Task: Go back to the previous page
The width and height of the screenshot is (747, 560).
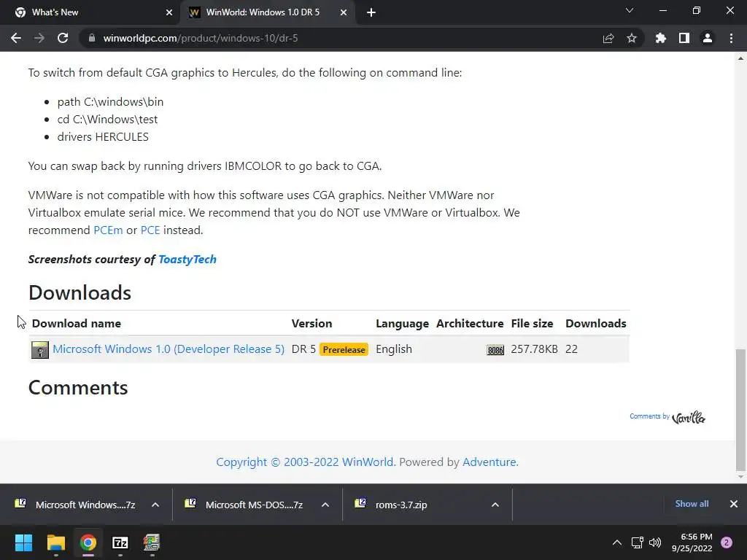Action: pos(16,38)
